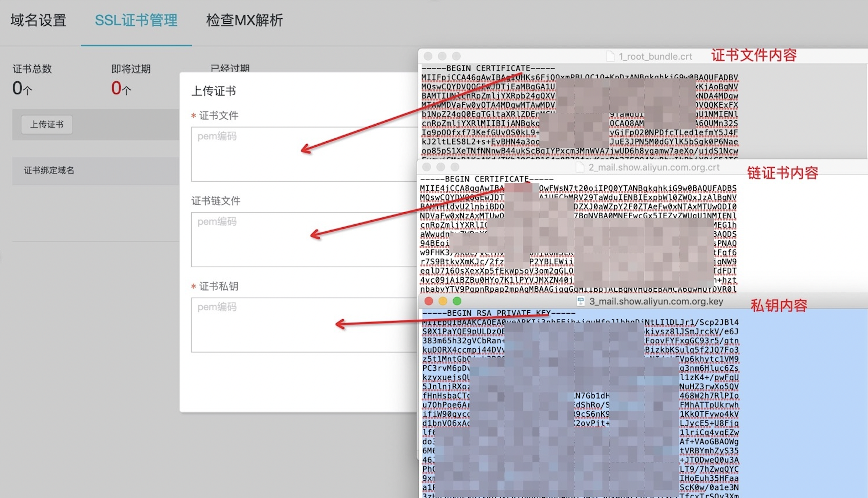Click the 上传证书 dialog title
This screenshot has height=498, width=868.
pos(214,91)
